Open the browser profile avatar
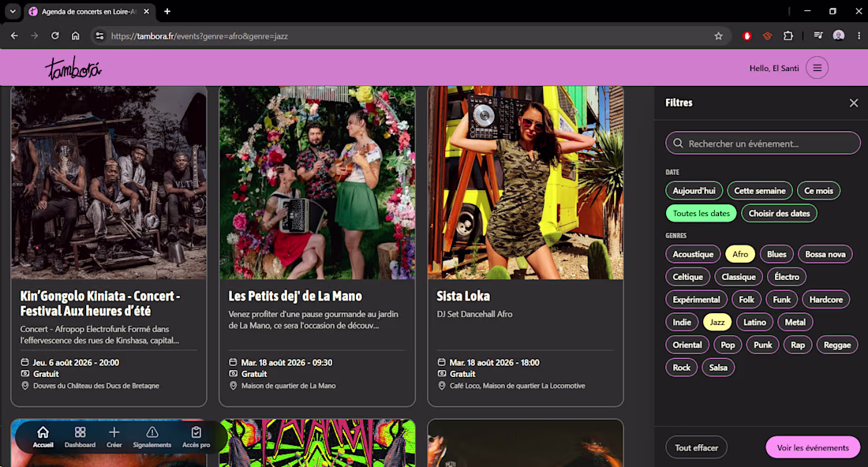868x467 pixels. pos(839,36)
